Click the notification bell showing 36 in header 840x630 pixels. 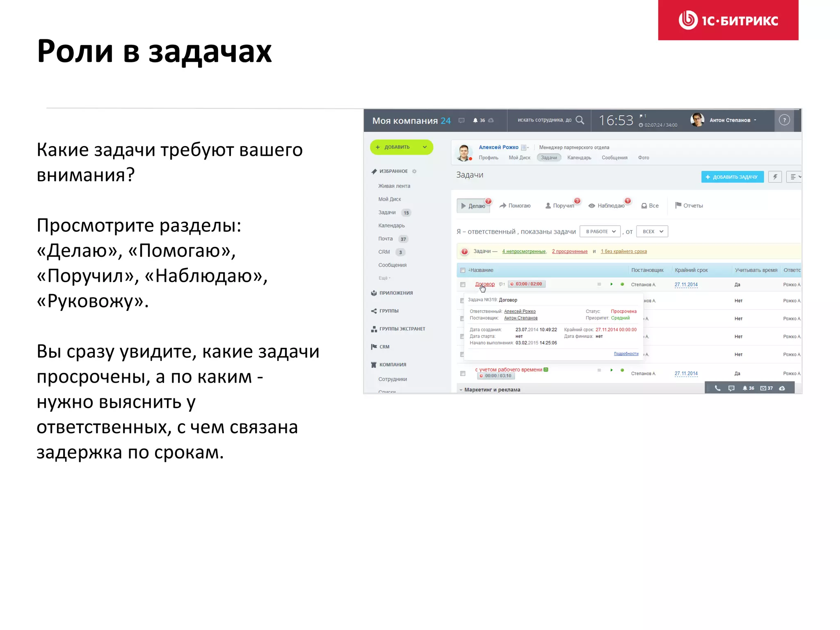coord(478,120)
